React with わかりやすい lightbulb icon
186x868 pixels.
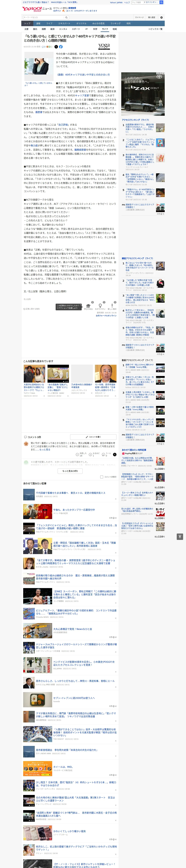[x=100, y=306]
